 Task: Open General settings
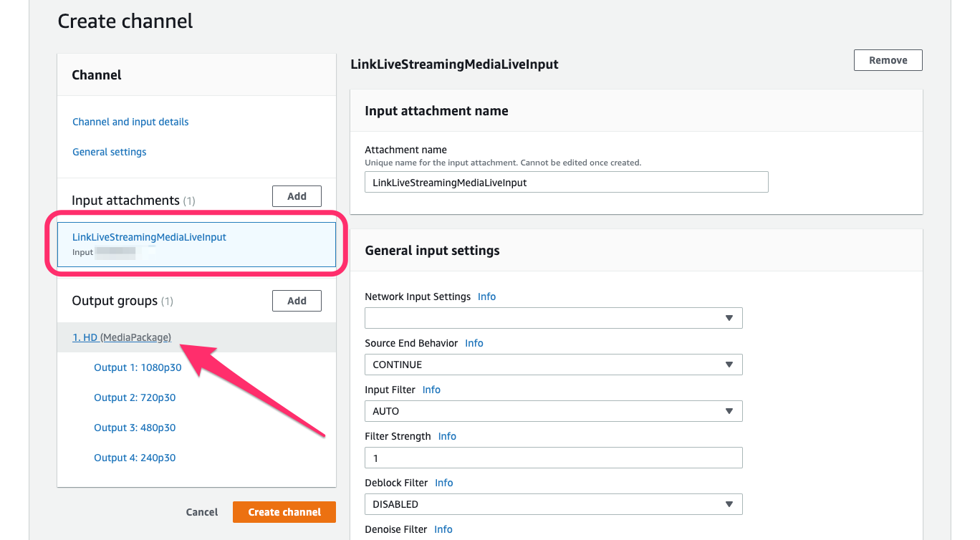109,151
